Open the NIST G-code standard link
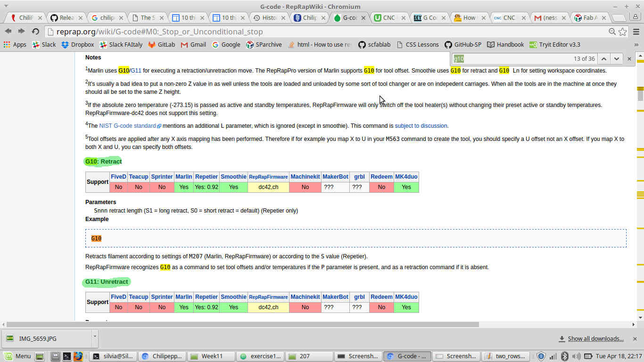Image resolution: width=644 pixels, height=362 pixels. pos(130,126)
